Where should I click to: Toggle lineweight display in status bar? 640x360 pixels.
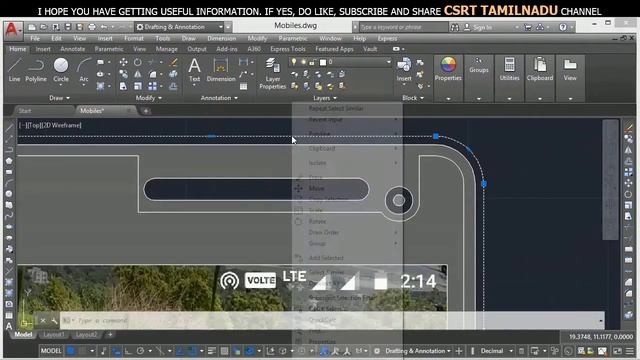211,351
